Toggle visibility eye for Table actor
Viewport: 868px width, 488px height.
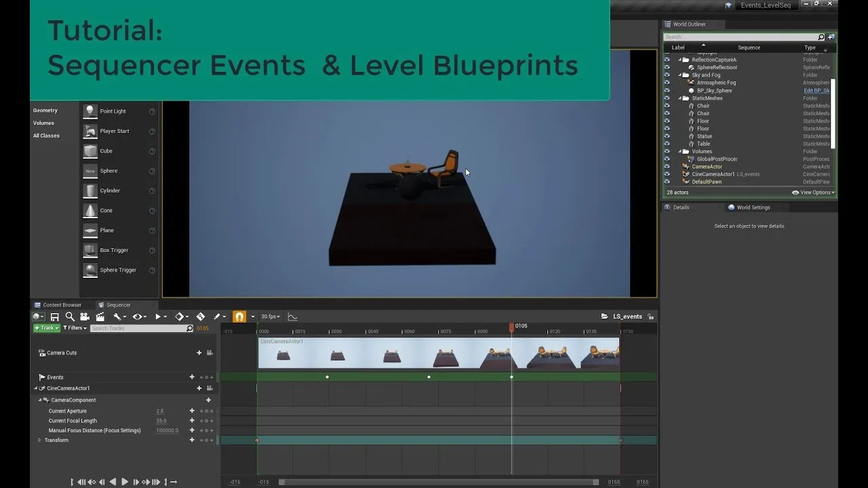(667, 144)
